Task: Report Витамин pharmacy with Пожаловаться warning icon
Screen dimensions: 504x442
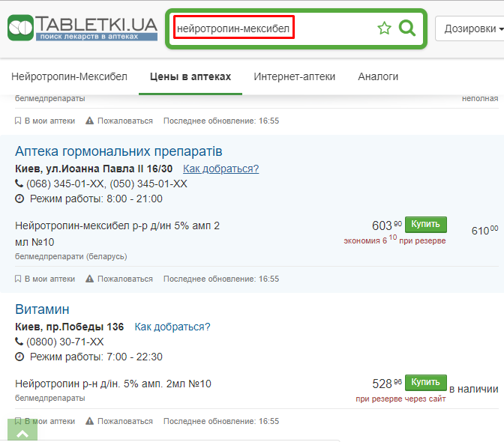Action: pos(90,421)
